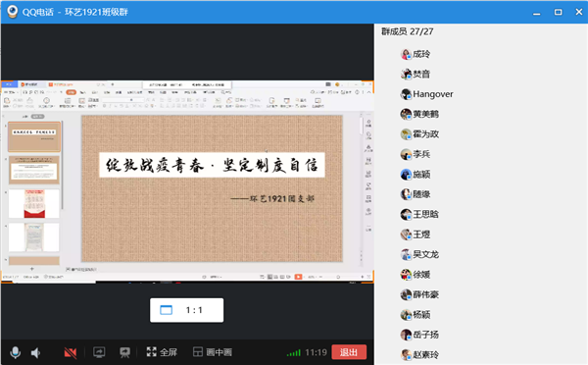
Task: Select member Hangover in the list
Action: [426, 94]
